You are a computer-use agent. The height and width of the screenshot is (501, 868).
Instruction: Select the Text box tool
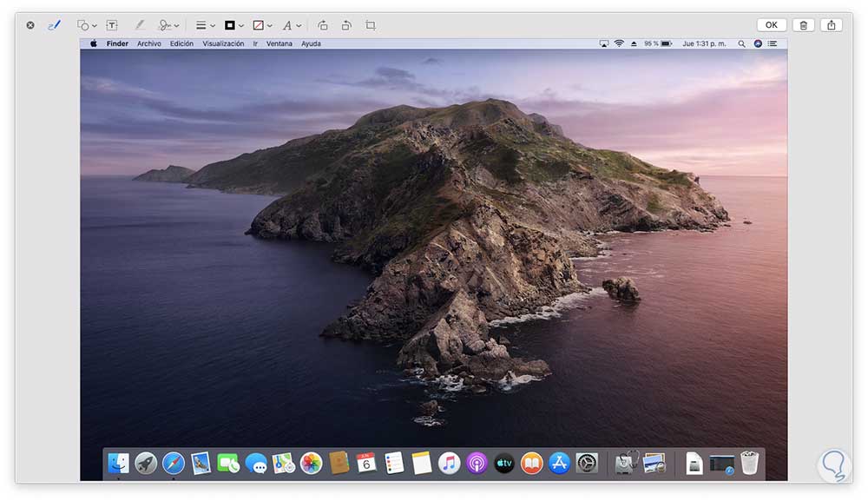pos(112,25)
